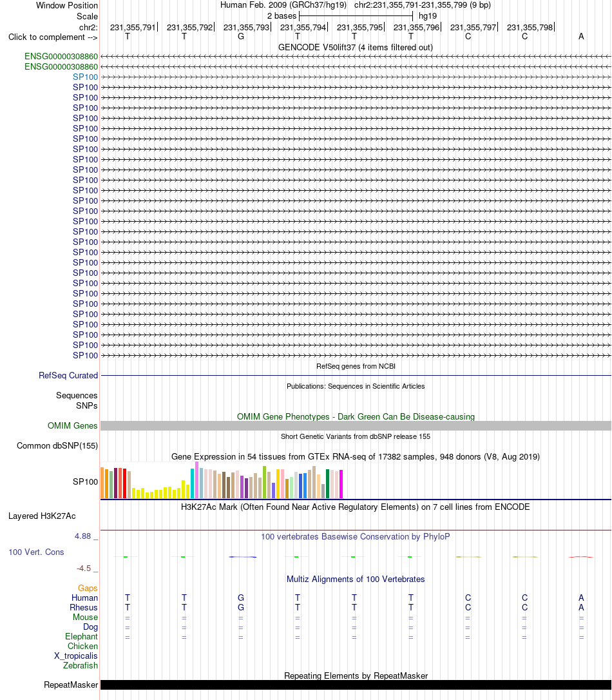Click the 'RepeatMasker' track label
This screenshot has height=700, width=612.
click(x=71, y=685)
